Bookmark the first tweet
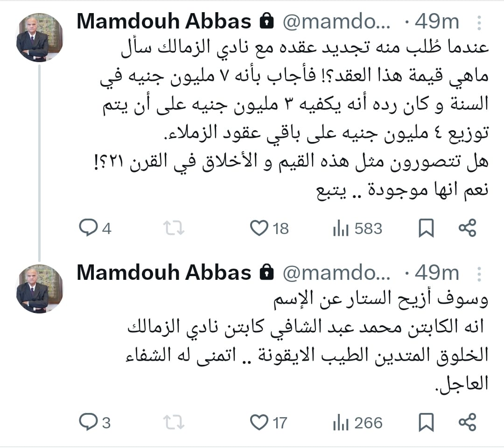The image size is (504, 448). (426, 228)
